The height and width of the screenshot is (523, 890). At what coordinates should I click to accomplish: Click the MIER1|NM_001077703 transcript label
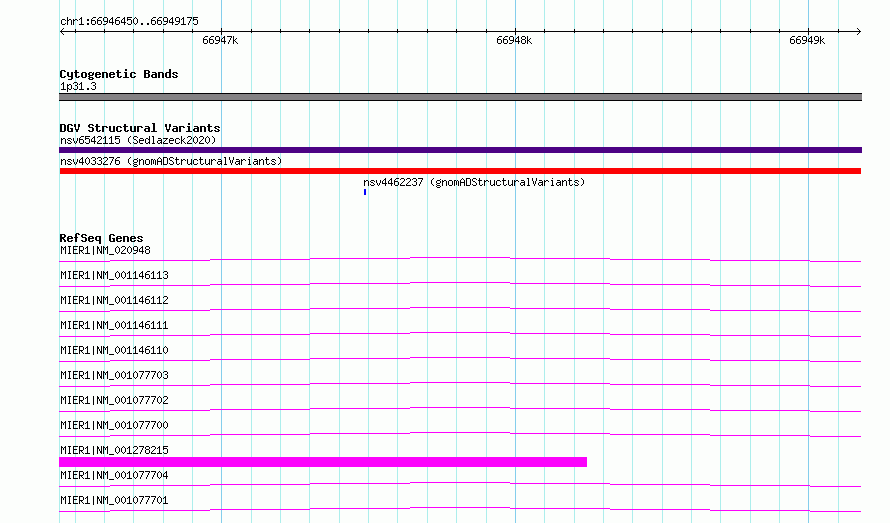114,375
